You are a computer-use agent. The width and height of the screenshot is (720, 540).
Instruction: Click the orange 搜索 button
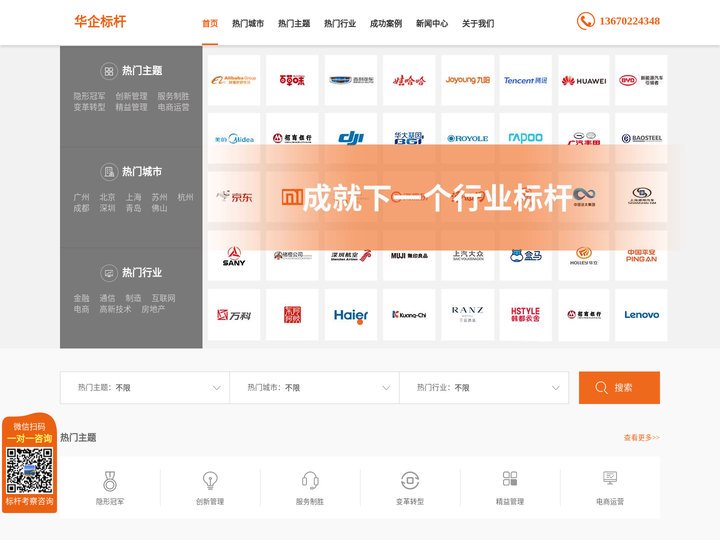click(619, 388)
